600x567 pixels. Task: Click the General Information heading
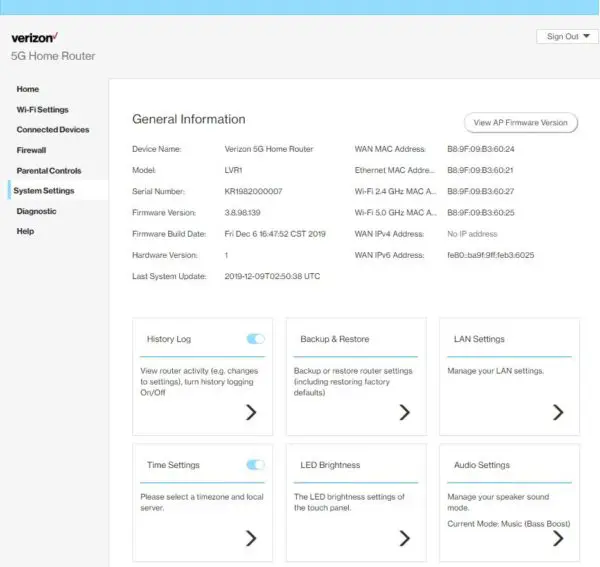189,119
